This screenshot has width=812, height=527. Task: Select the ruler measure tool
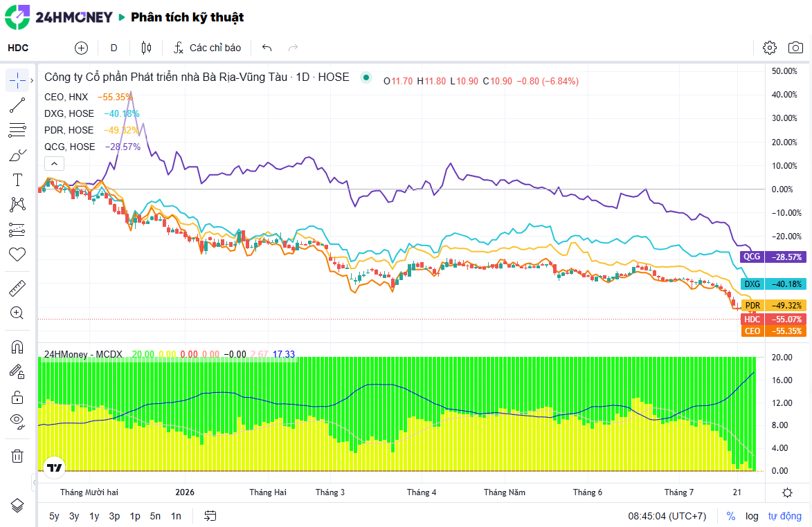(x=17, y=288)
